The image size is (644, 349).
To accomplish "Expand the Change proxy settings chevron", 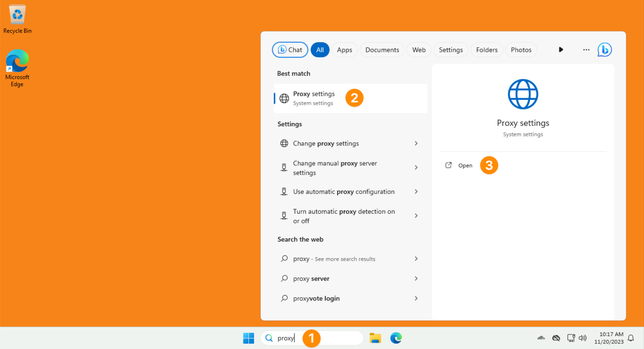I will click(416, 143).
